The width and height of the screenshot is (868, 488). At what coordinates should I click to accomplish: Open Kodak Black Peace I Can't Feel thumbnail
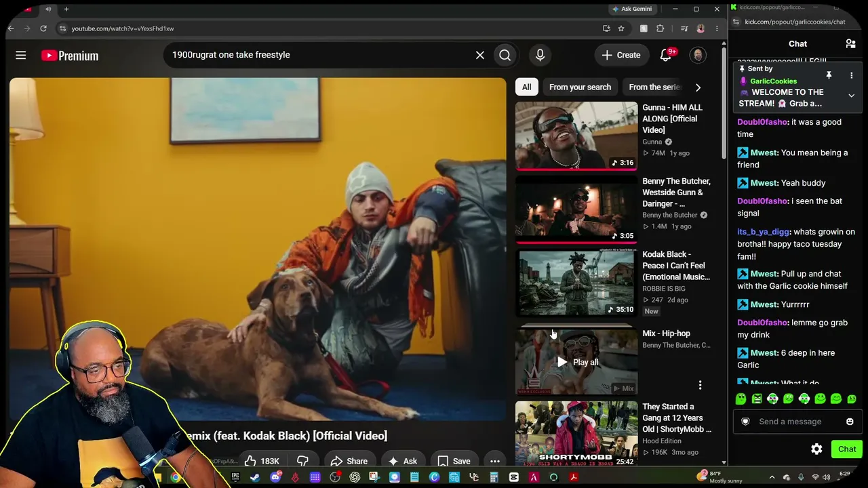(576, 283)
